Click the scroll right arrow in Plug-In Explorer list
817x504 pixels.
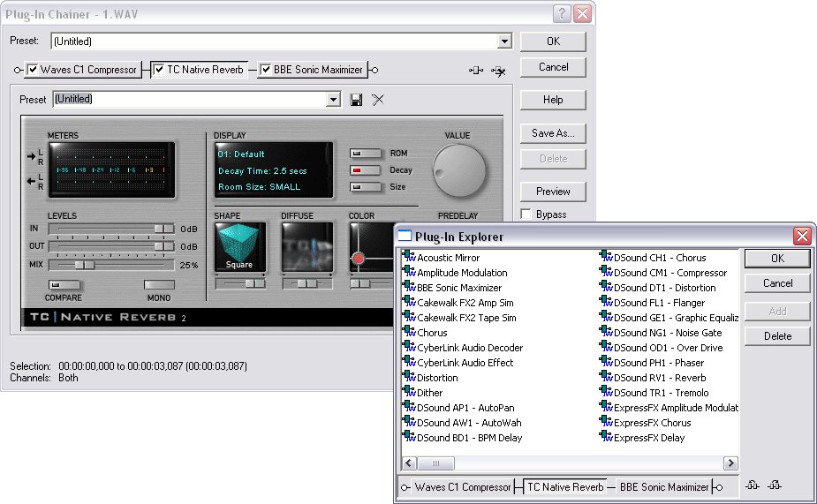[x=730, y=463]
